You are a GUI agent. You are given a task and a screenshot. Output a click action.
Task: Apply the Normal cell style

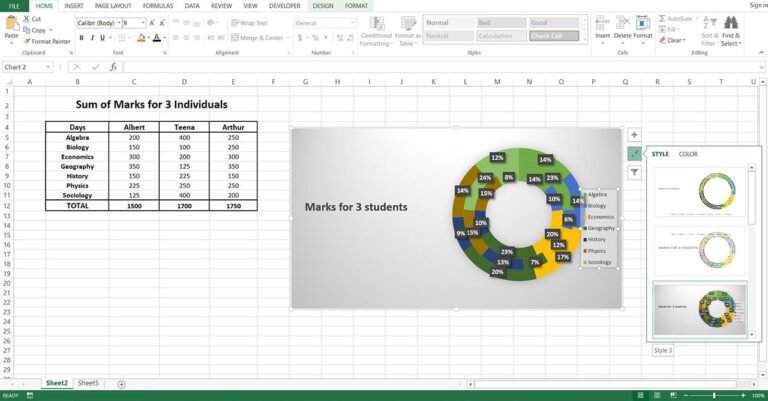click(x=449, y=23)
